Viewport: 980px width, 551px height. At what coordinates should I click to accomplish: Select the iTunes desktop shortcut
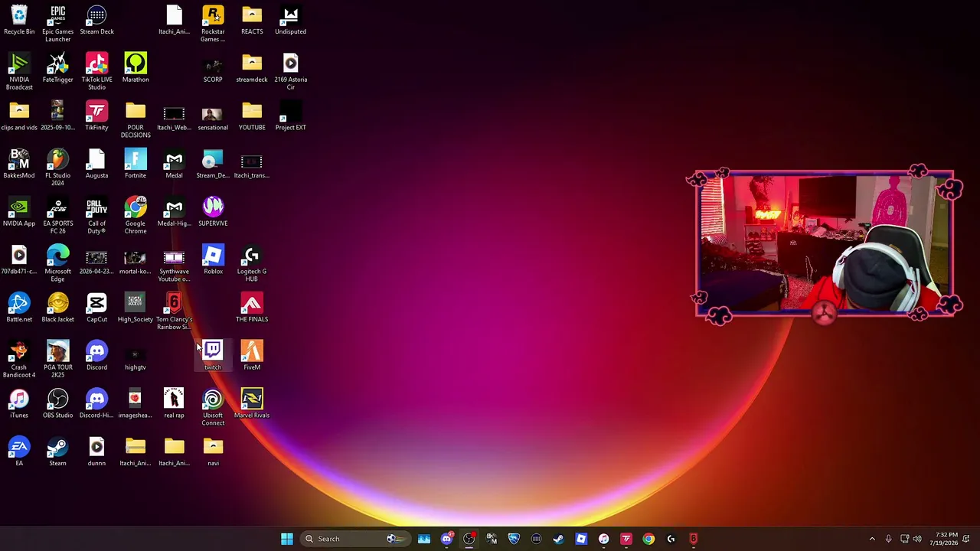click(x=19, y=404)
